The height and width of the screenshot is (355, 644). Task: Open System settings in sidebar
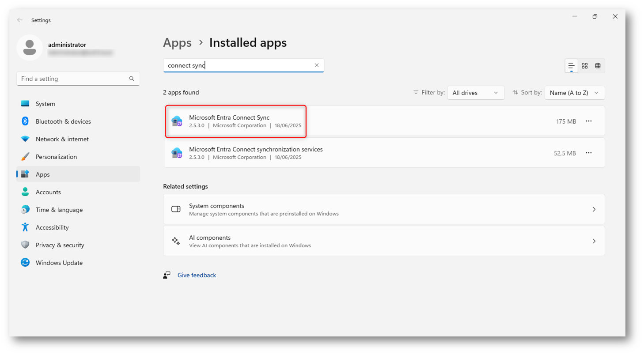[x=78, y=104]
